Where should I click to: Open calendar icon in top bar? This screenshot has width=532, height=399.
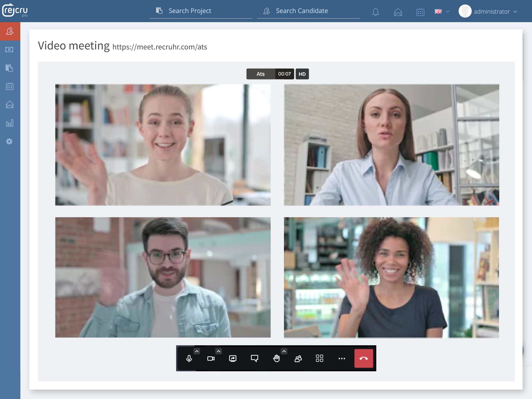420,12
